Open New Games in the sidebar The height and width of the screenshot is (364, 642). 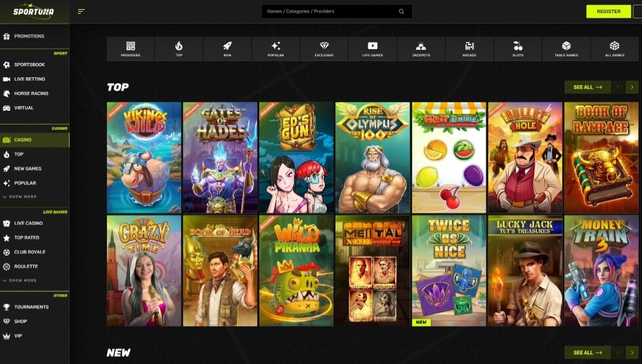pos(35,169)
